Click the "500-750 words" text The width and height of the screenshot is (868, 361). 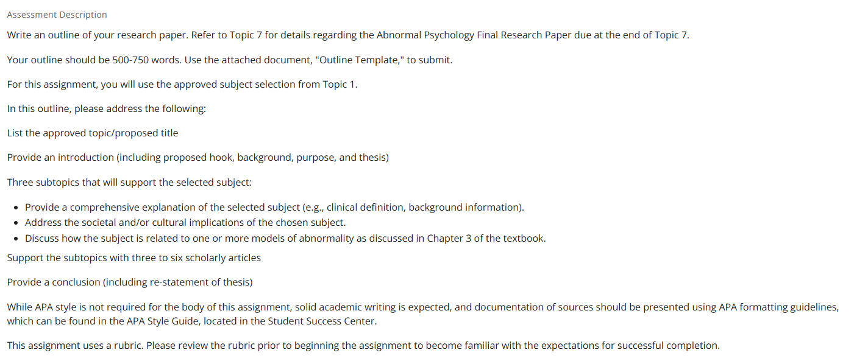tap(145, 60)
